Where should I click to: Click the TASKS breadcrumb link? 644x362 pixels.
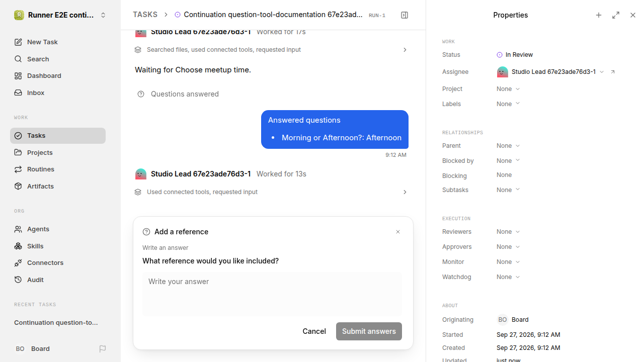(x=145, y=15)
